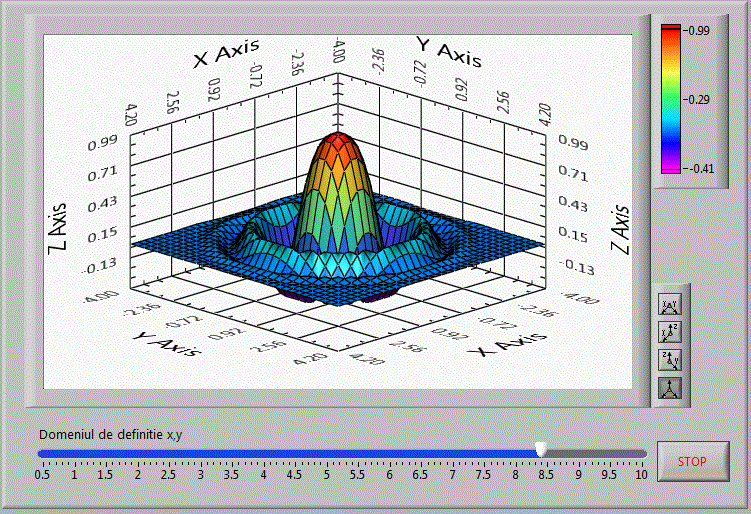Image resolution: width=751 pixels, height=514 pixels.
Task: Click the -0.41 minimum color ramp label
Action: (698, 168)
